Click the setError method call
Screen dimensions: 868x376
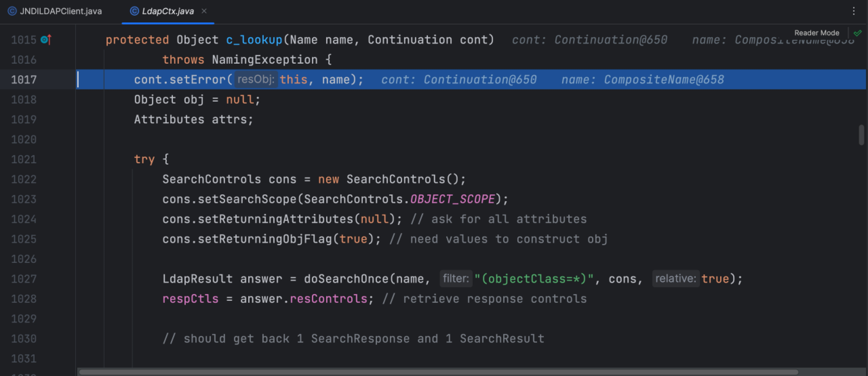(x=198, y=80)
